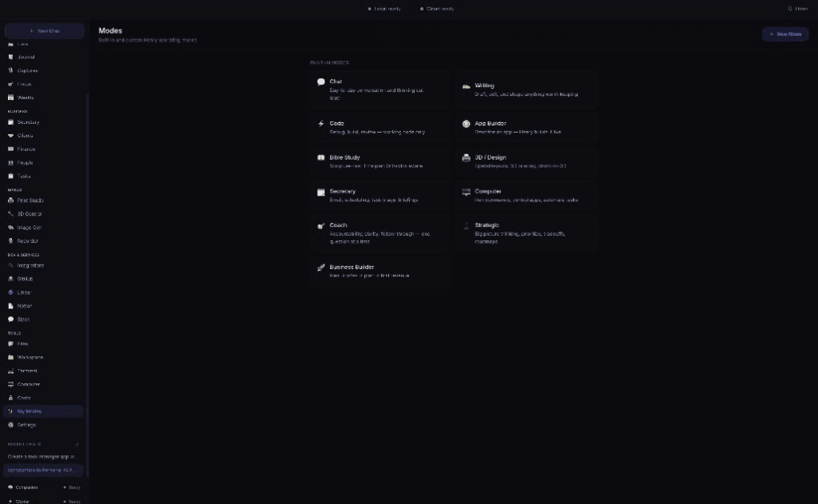
Task: Click the Tasks clipboard icon in sidebar
Action: (x=10, y=177)
